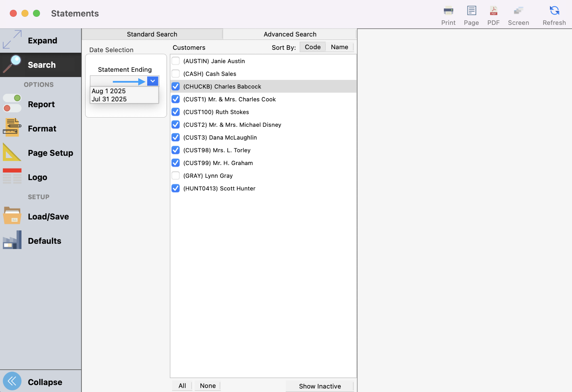Open Page Setup from the sidebar
The image size is (572, 392).
click(50, 153)
